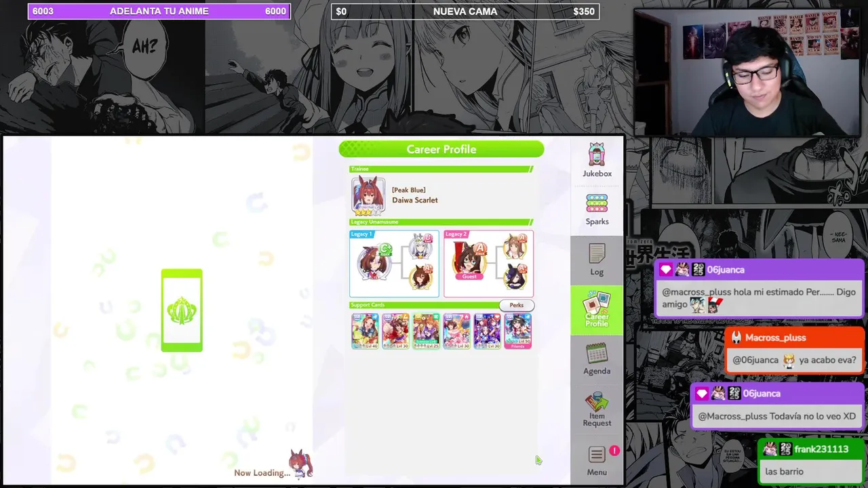Screen dimensions: 868x488
Task: Click the NUEVA CAMA donation goal bar
Action: (465, 12)
